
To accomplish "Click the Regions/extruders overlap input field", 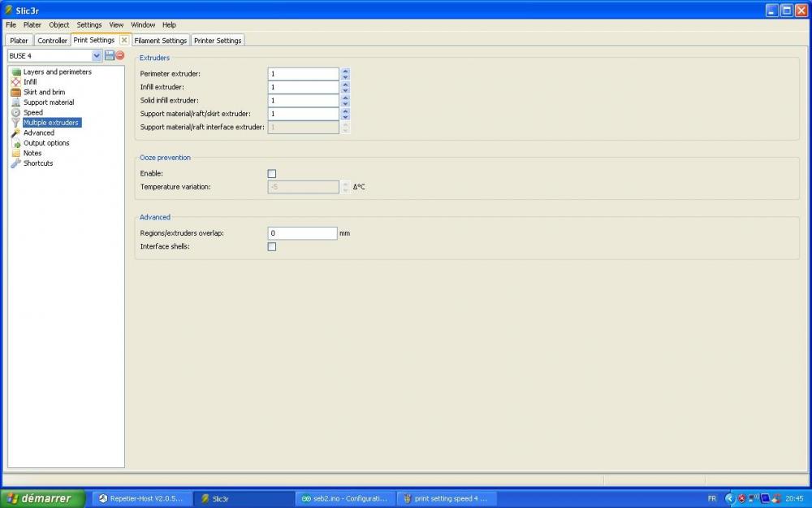I will pyautogui.click(x=302, y=233).
